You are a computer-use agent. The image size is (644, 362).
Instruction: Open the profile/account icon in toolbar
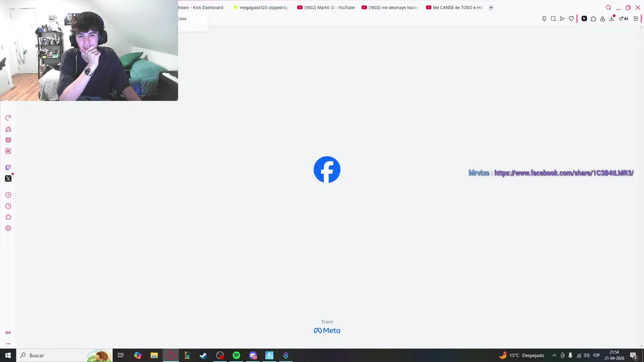[x=602, y=19]
